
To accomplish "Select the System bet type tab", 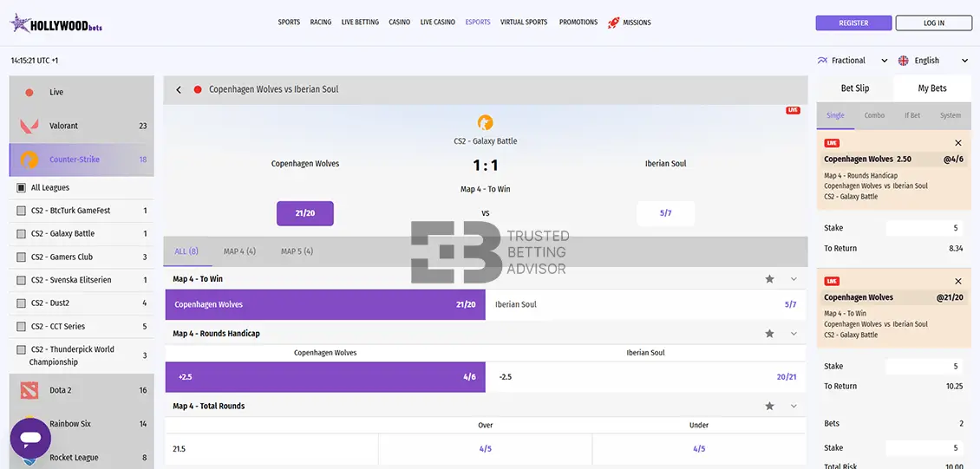I will [951, 115].
